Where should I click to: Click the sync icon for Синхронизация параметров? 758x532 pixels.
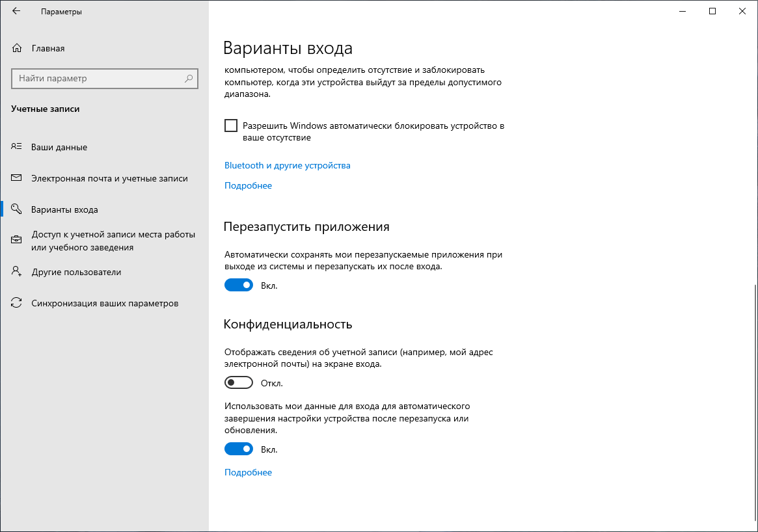point(17,303)
